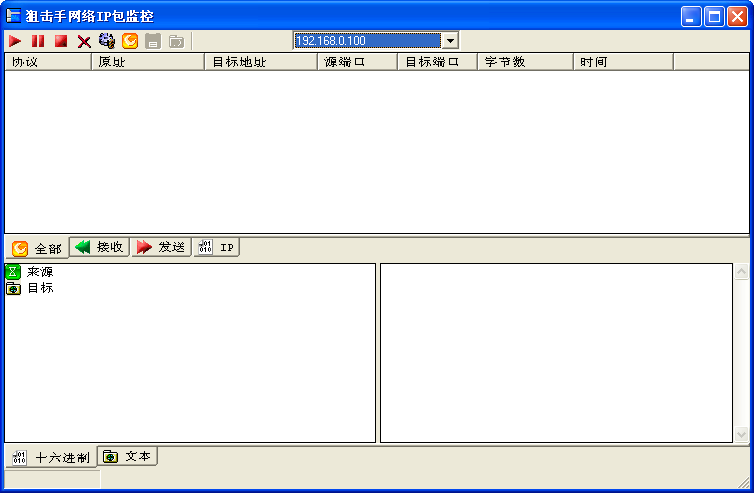
Task: Switch to the 全部 tab
Action: pos(38,249)
